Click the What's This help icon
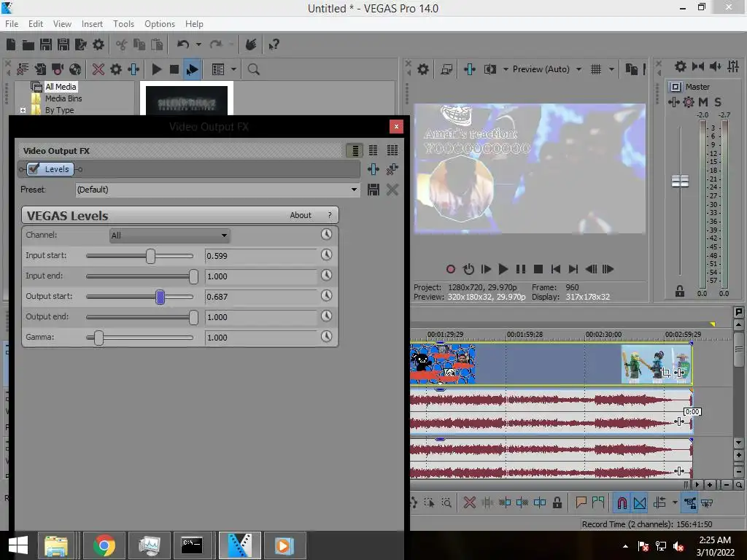 (274, 44)
